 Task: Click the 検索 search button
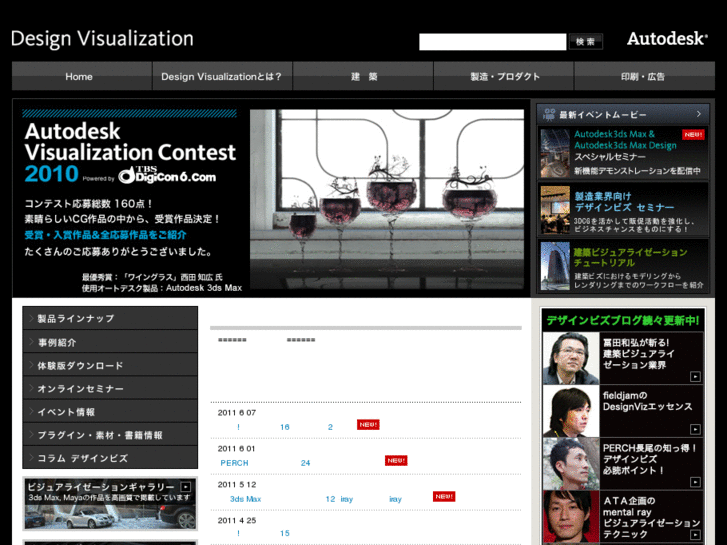586,42
